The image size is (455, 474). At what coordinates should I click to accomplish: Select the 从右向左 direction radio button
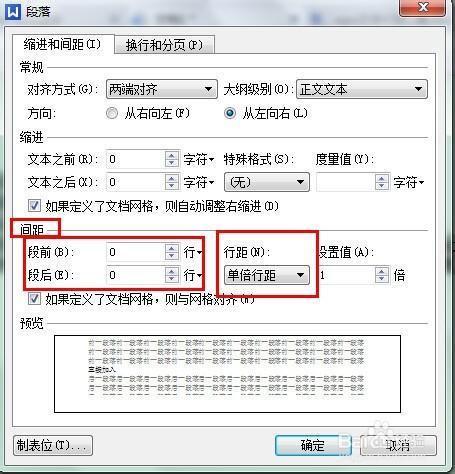point(112,113)
